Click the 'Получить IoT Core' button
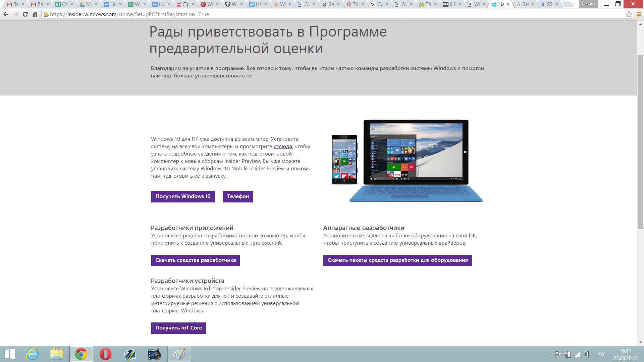The height and width of the screenshot is (362, 644). pyautogui.click(x=178, y=328)
